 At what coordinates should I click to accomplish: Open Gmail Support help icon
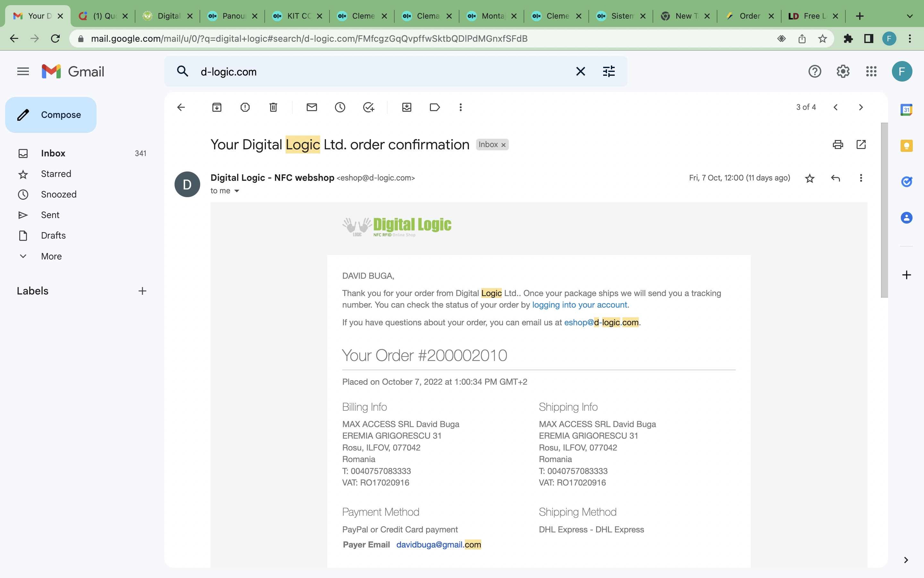point(815,72)
